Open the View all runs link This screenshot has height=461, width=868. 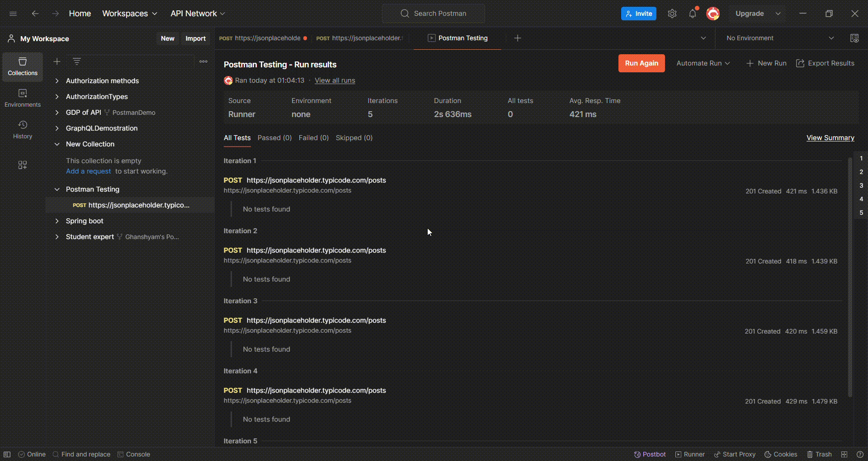tap(335, 80)
